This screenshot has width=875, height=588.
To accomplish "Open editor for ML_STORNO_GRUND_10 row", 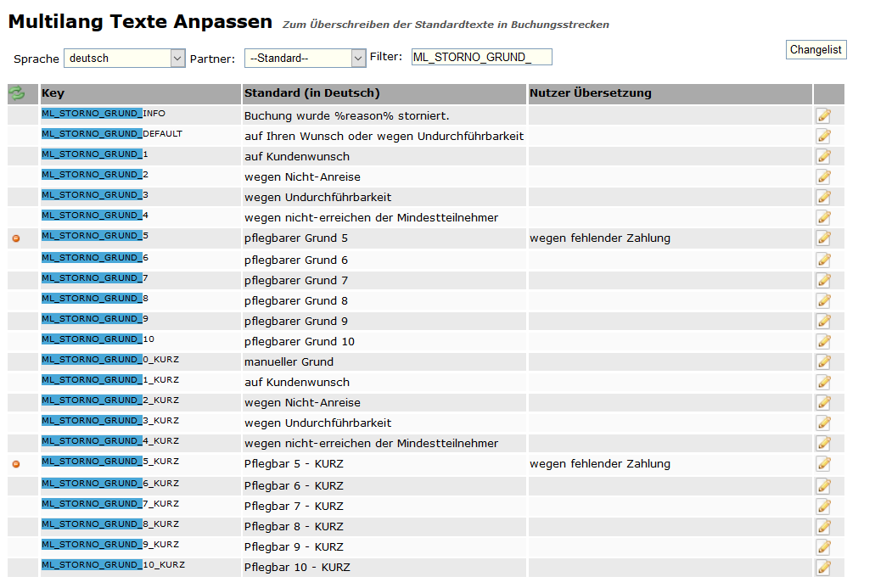I will (x=823, y=341).
